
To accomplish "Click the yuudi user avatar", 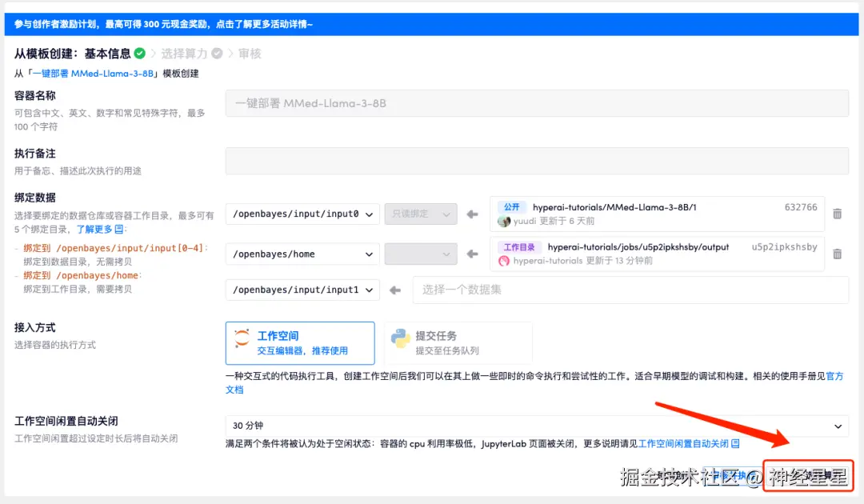I will (504, 222).
